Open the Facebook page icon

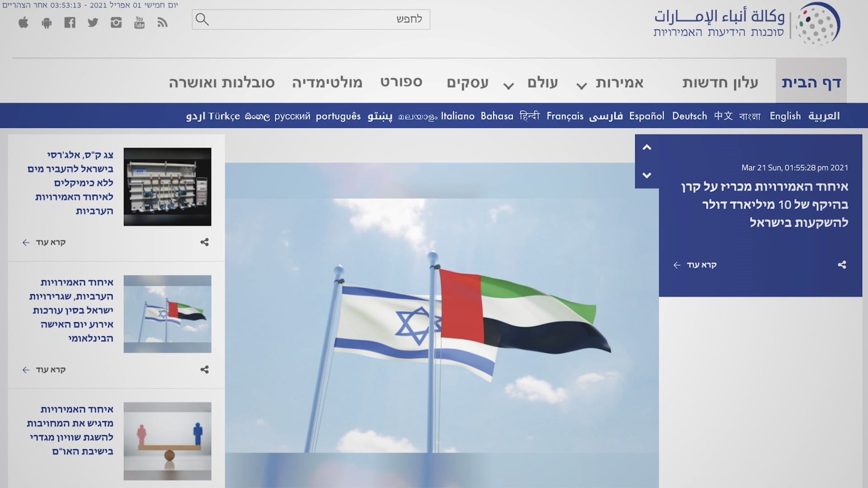[70, 22]
